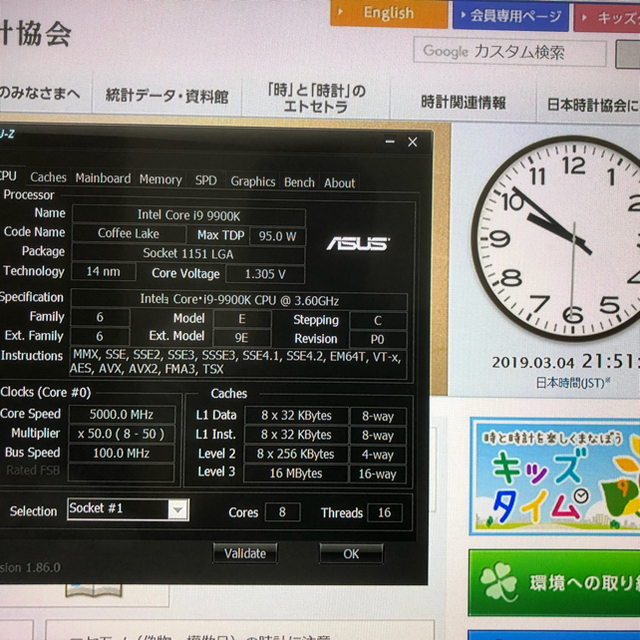This screenshot has height=640, width=640.
Task: Click the 95.0 W Max TDP value
Action: coord(277,236)
